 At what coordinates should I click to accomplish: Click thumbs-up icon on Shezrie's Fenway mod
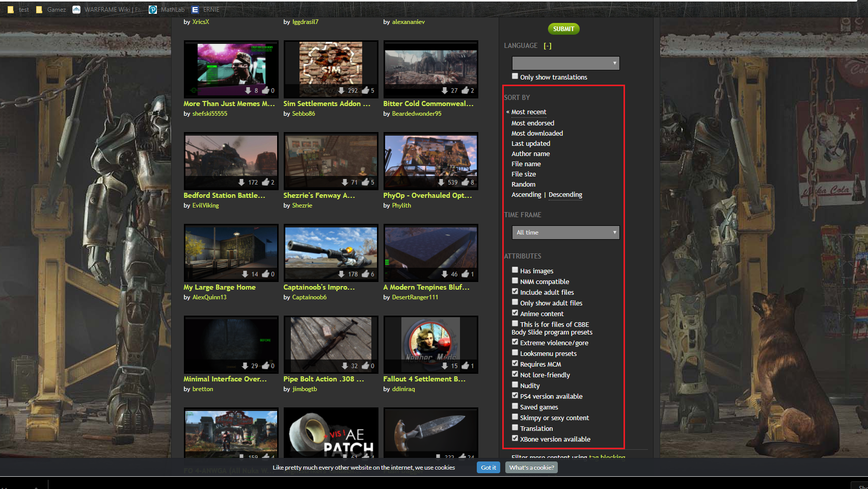[365, 182]
